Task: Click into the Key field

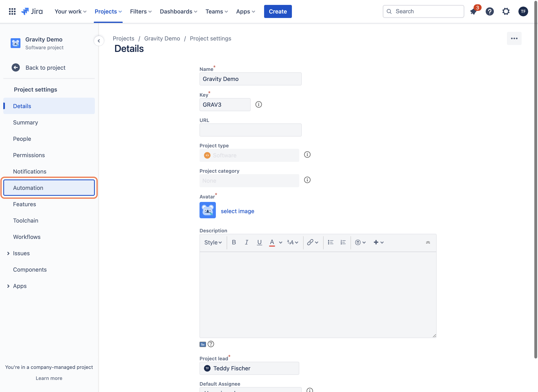Action: (225, 105)
